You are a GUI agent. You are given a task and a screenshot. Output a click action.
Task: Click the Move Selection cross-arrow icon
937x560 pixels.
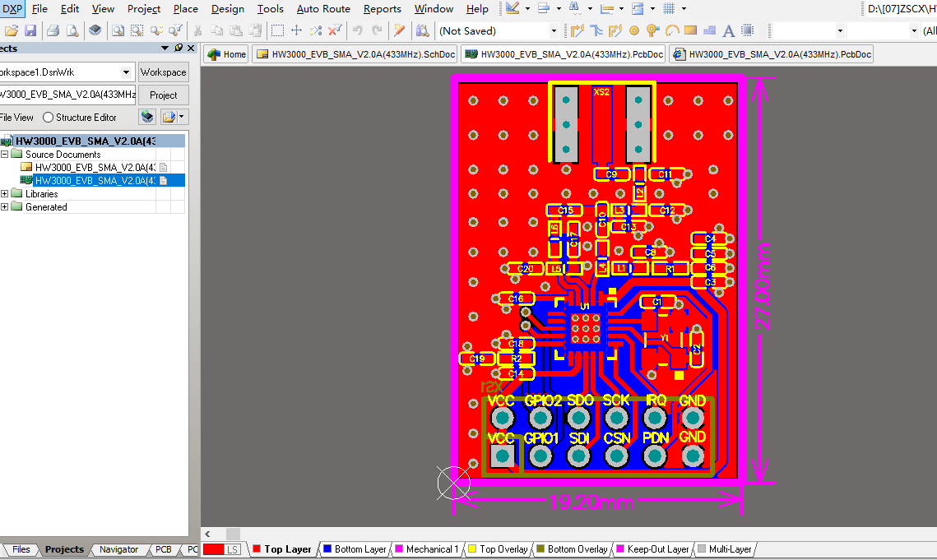click(x=296, y=30)
